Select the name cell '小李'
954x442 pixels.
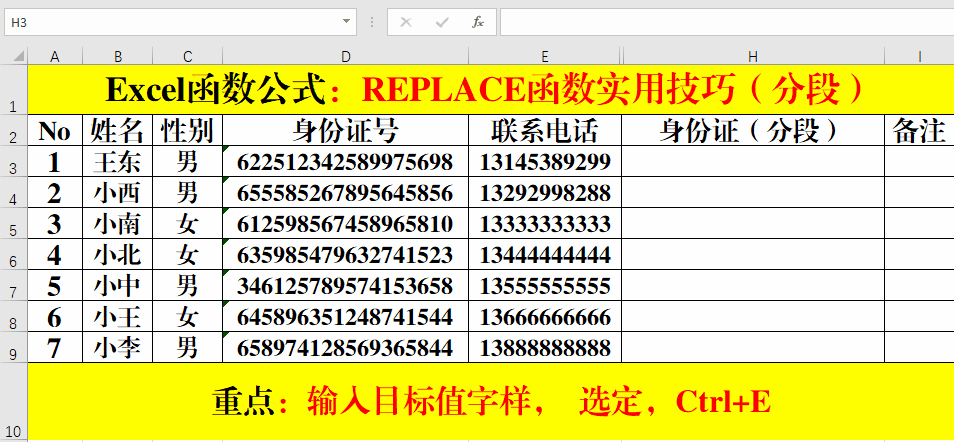pyautogui.click(x=117, y=347)
